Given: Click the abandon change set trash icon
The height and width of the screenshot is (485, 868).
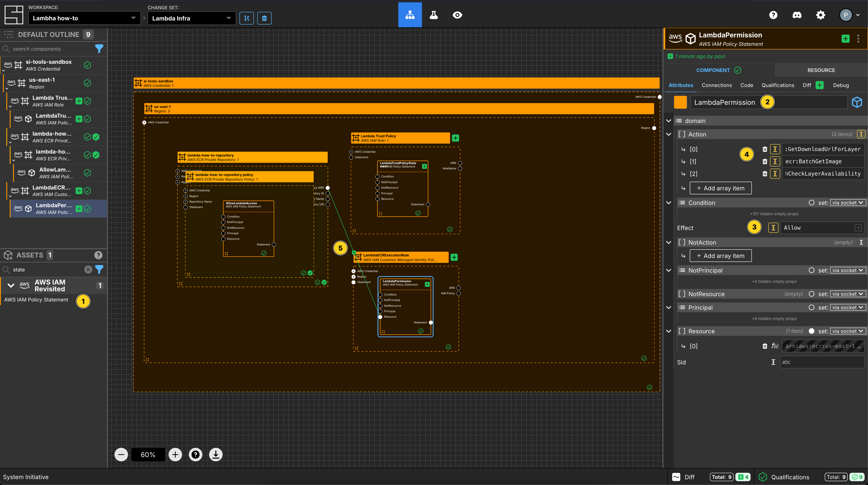Looking at the screenshot, I should pos(264,18).
